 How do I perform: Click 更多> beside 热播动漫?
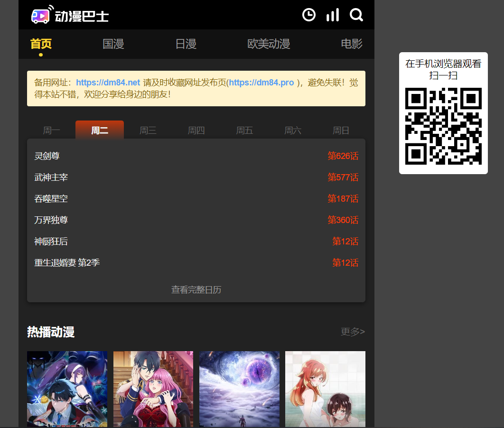point(353,332)
